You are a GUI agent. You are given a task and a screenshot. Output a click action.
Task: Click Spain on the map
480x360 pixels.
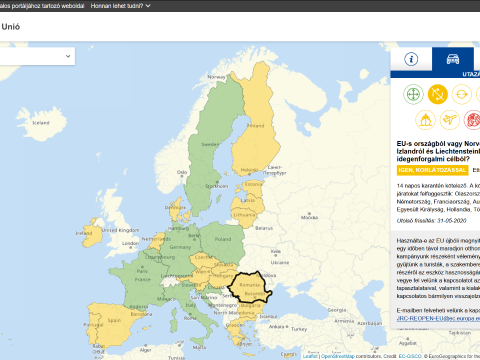(115, 321)
